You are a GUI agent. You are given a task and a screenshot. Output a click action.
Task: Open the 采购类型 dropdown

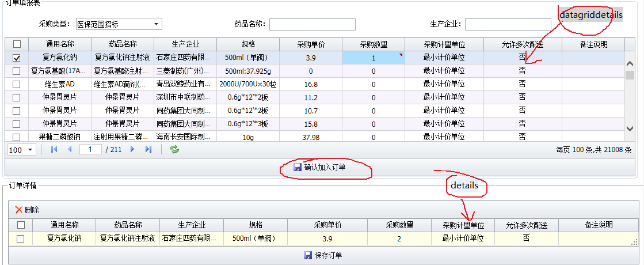[x=156, y=24]
